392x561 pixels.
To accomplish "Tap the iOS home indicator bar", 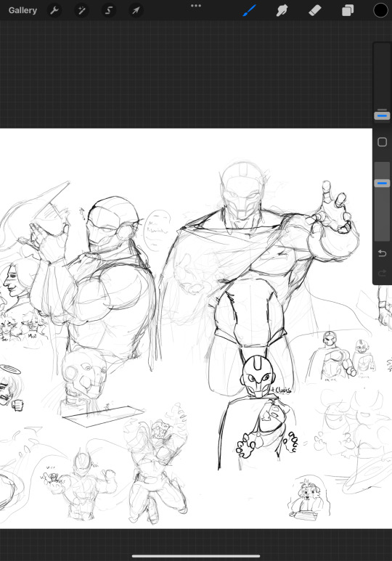I will tap(196, 556).
